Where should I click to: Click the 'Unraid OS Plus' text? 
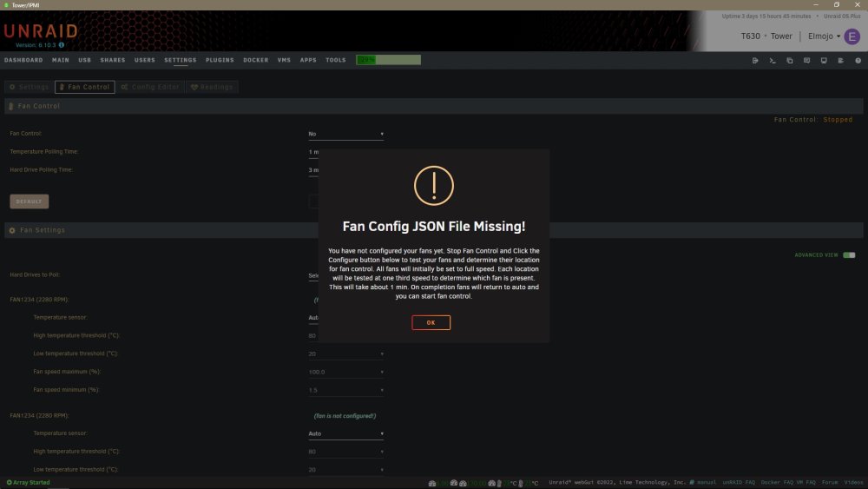pos(842,16)
